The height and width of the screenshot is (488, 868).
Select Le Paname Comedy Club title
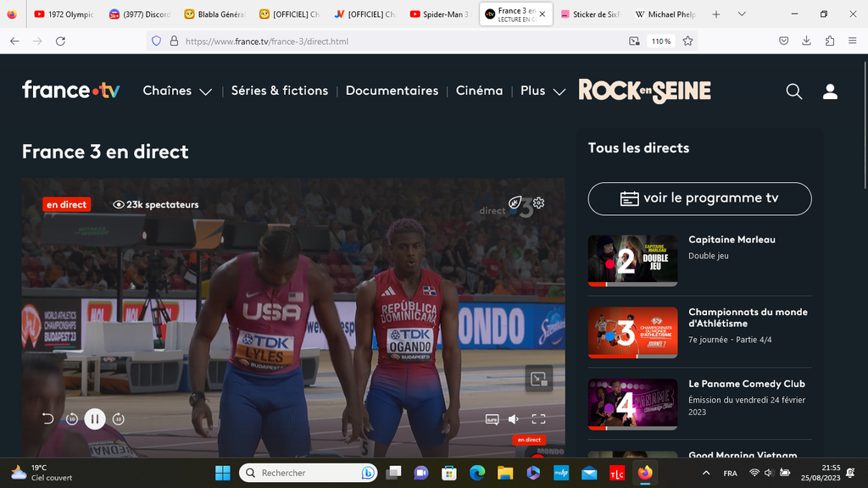(747, 384)
